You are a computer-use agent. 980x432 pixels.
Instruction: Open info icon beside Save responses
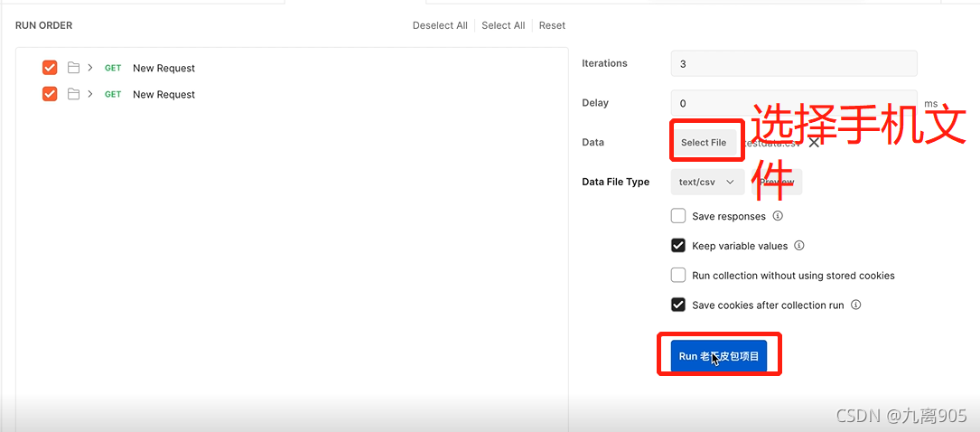(x=778, y=216)
